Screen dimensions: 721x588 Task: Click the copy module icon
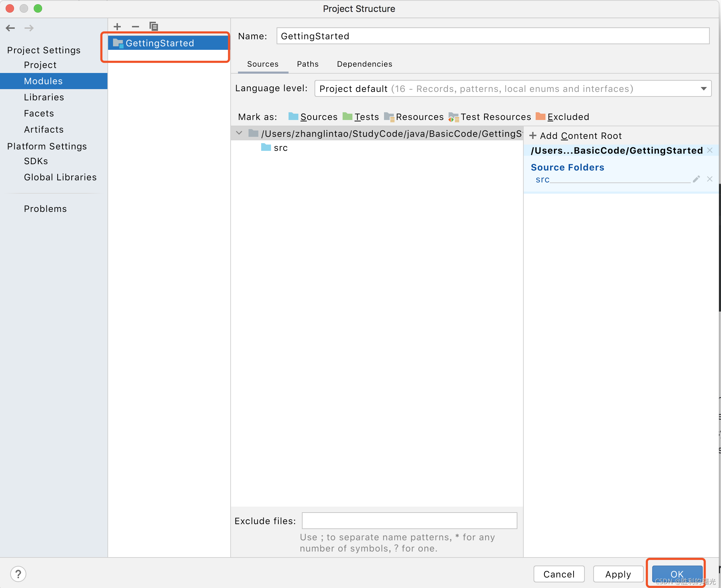click(154, 27)
